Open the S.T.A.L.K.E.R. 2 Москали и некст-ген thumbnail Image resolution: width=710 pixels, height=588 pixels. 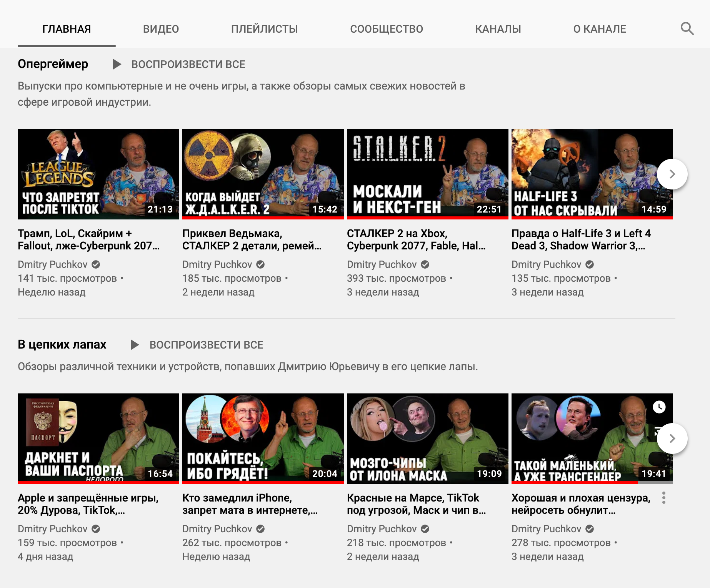[428, 174]
